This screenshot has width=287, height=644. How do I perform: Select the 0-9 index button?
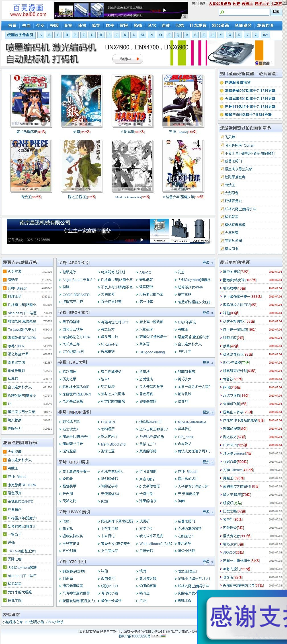265,35
